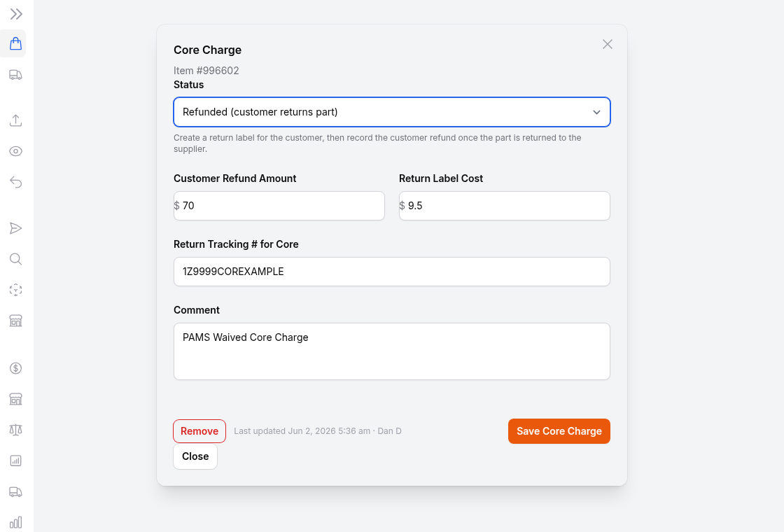Click the Close button below Remove
Image resolution: width=784 pixels, height=532 pixels.
point(195,456)
